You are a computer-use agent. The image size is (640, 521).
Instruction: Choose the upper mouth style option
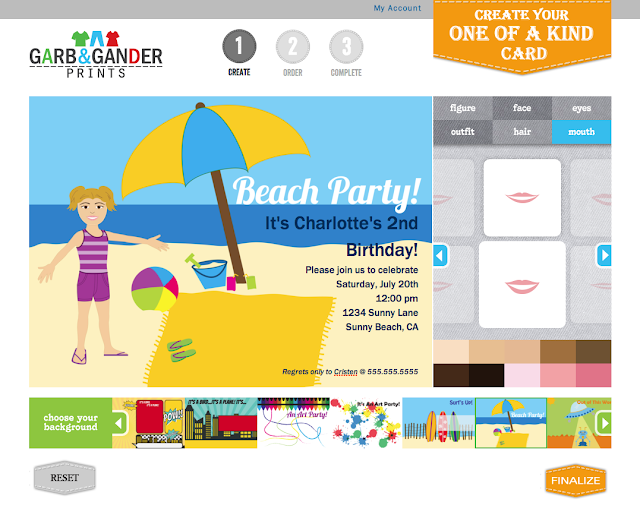coord(522,198)
